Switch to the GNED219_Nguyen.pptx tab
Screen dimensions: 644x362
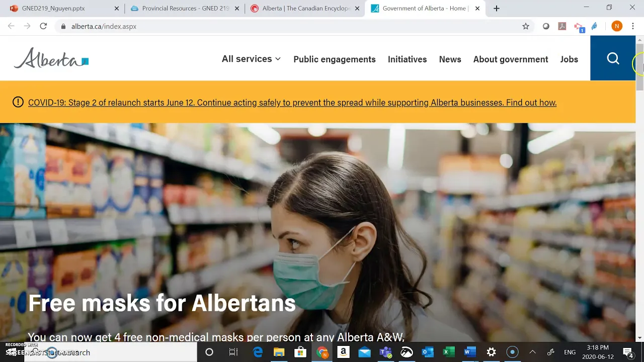pos(53,9)
